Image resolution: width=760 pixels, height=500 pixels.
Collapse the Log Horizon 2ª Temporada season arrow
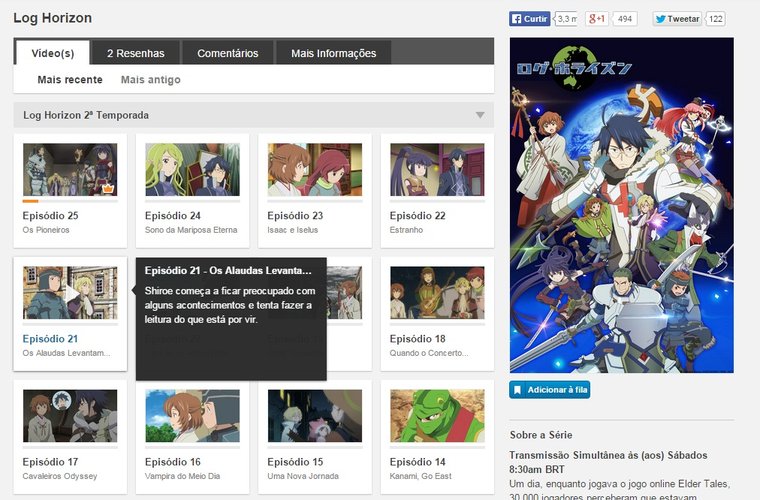coord(480,115)
